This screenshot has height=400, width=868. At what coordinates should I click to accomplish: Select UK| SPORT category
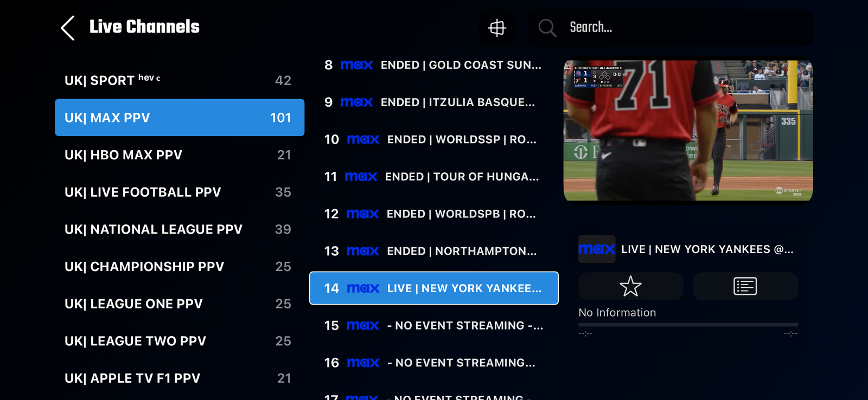tap(180, 80)
